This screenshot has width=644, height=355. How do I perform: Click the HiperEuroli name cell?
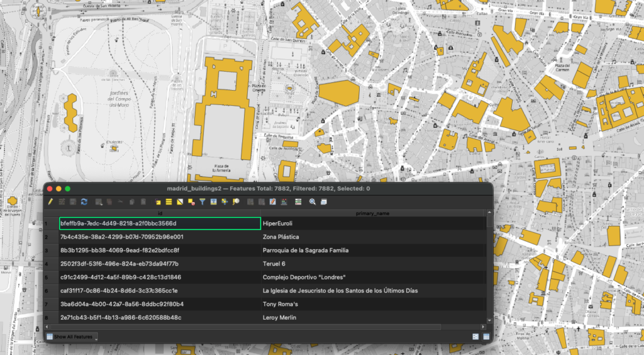(x=373, y=223)
